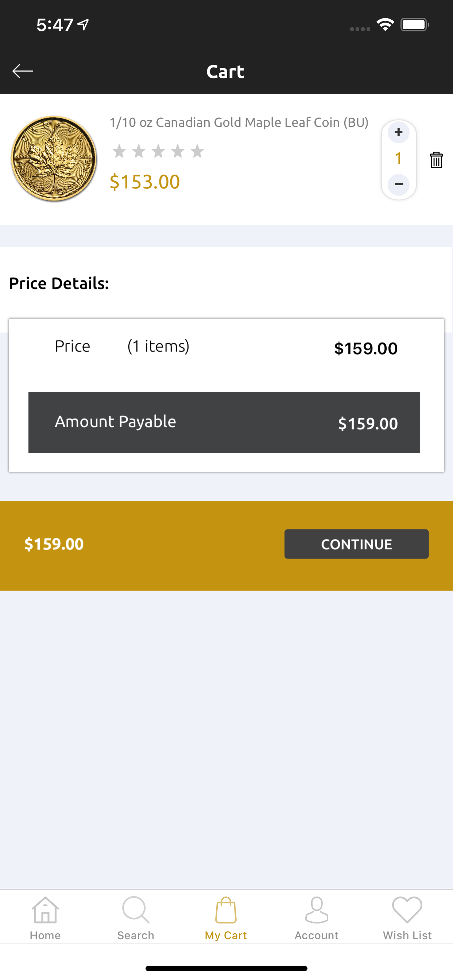The width and height of the screenshot is (453, 980).
Task: Open the Account tab
Action: click(x=317, y=918)
